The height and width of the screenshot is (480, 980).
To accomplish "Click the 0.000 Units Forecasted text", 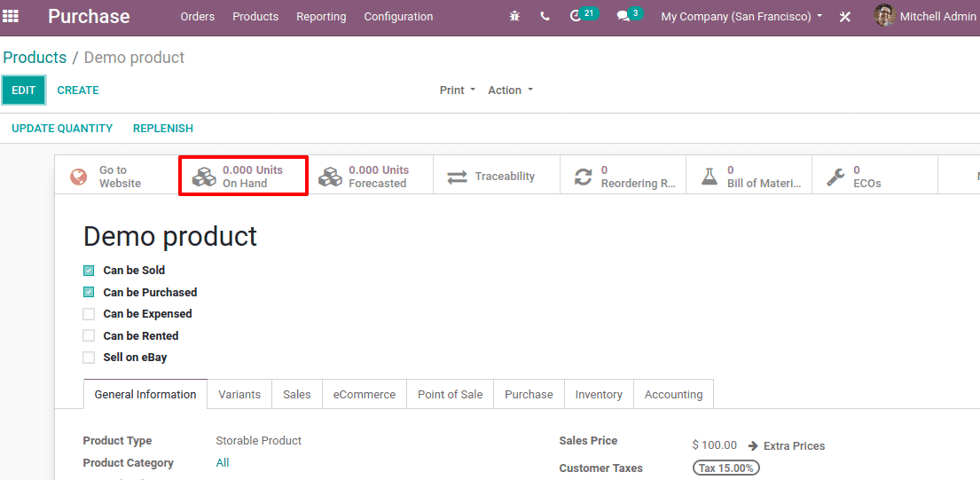I will [x=379, y=177].
